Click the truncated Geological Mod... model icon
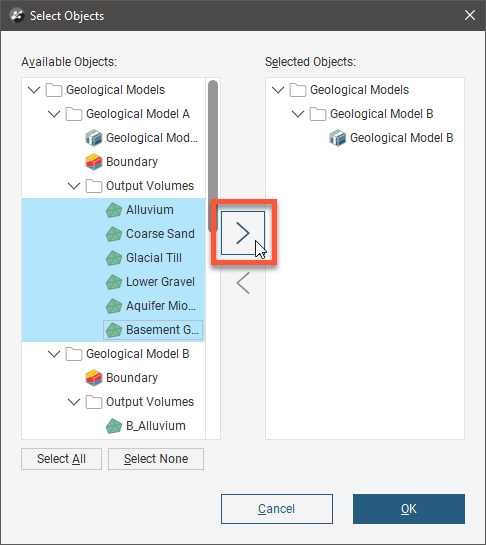 94,138
